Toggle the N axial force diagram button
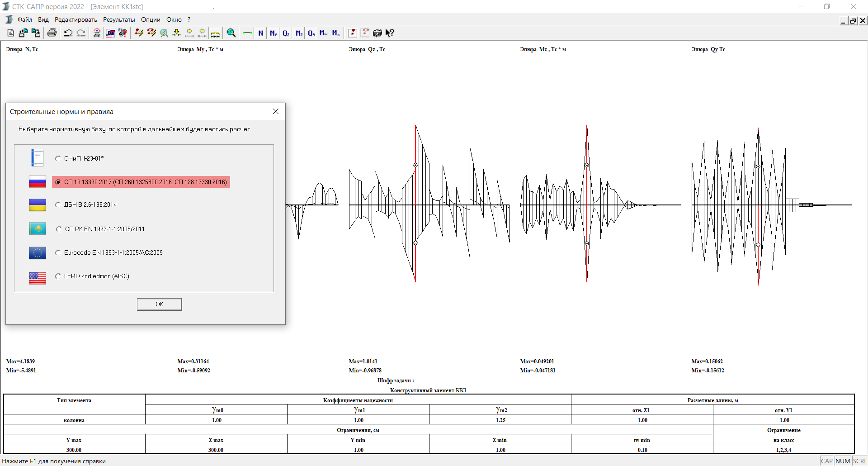Viewport: 868px width, 466px height. (260, 33)
